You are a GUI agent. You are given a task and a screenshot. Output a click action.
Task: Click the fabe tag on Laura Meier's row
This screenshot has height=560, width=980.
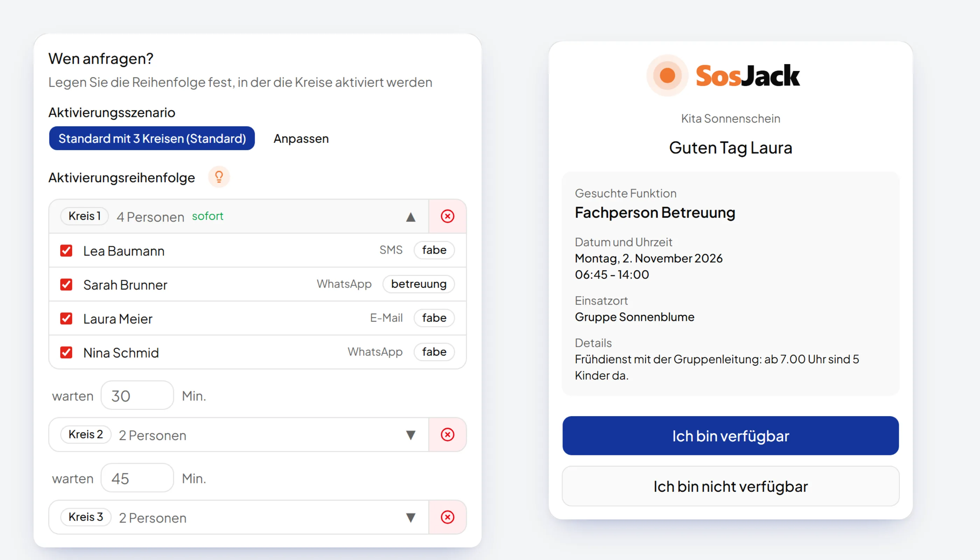[x=434, y=318]
